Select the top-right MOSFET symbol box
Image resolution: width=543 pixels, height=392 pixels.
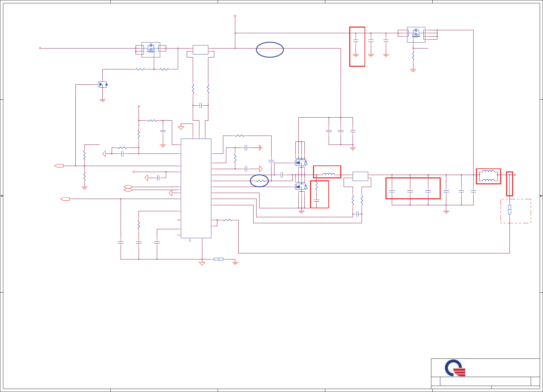[416, 35]
